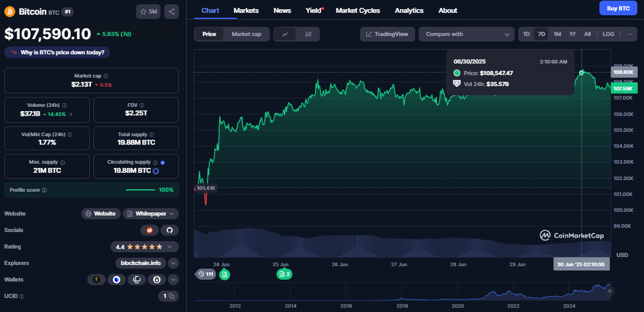Expand the Explorers chevron
This screenshot has width=644, height=312.
(173, 263)
